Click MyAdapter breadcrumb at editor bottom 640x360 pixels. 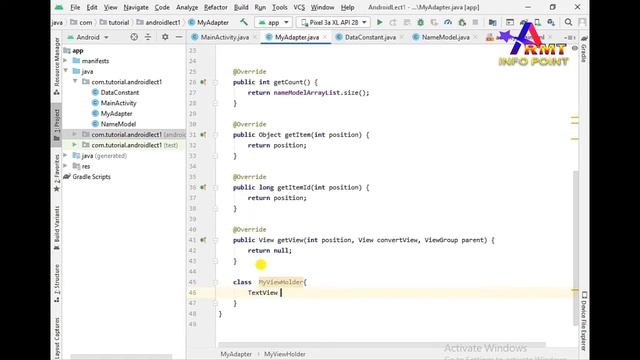(236, 354)
